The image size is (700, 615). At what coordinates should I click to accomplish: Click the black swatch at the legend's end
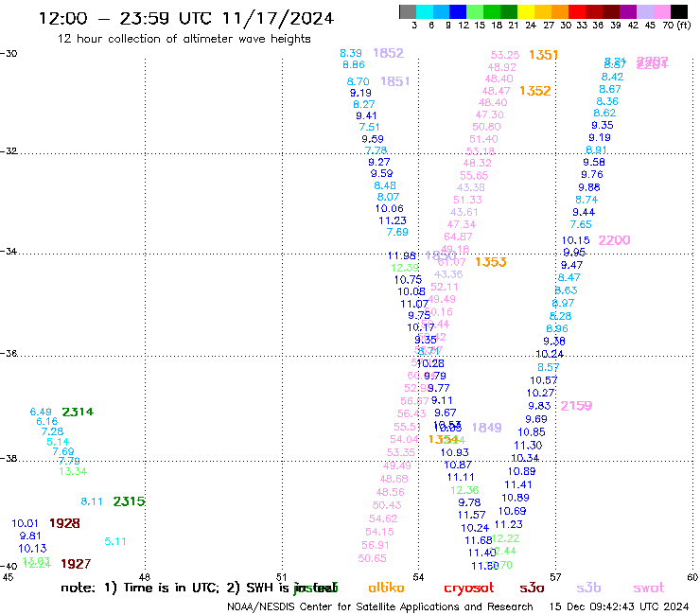coord(679,11)
